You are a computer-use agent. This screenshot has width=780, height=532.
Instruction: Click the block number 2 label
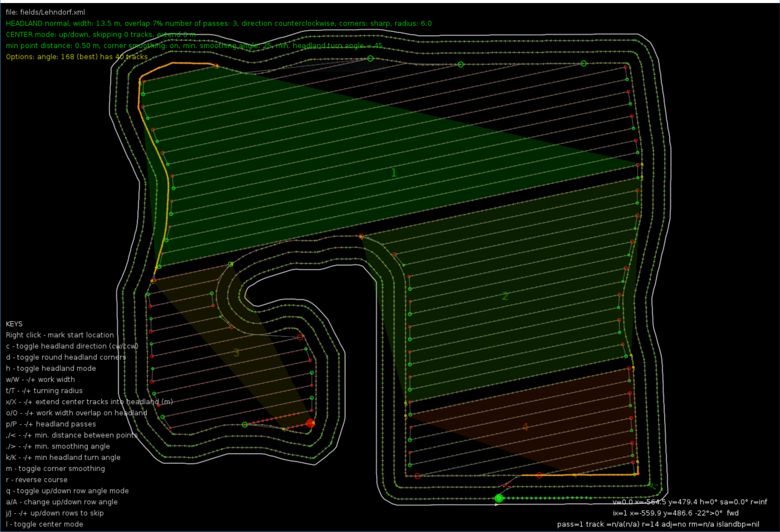point(505,296)
